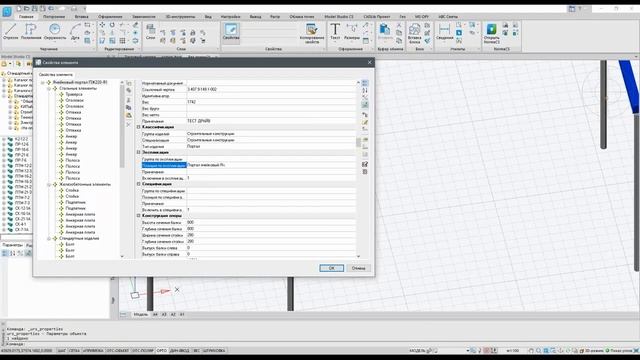Open the Построение ribbon tab

(54, 17)
